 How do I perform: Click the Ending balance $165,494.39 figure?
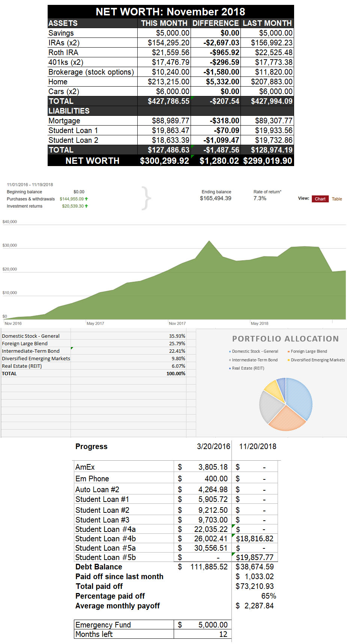(215, 198)
